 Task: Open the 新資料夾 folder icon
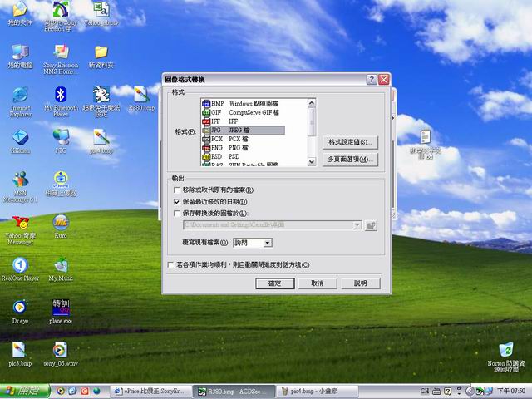101,57
